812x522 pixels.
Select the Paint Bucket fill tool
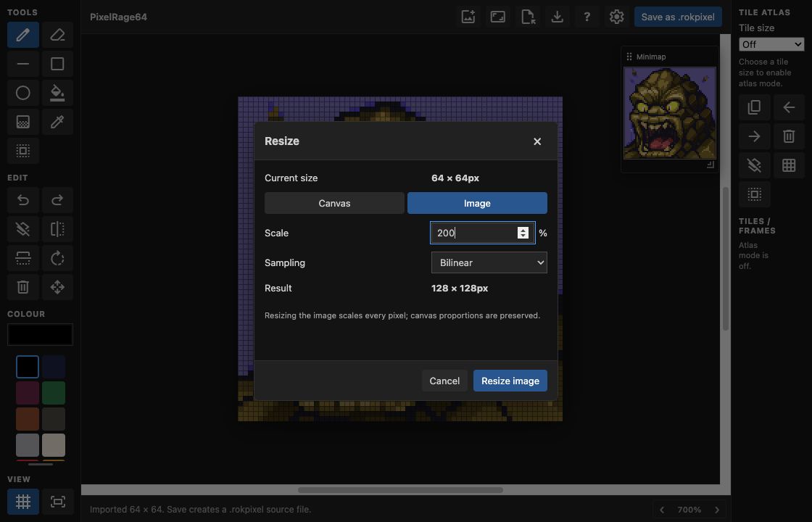[57, 93]
